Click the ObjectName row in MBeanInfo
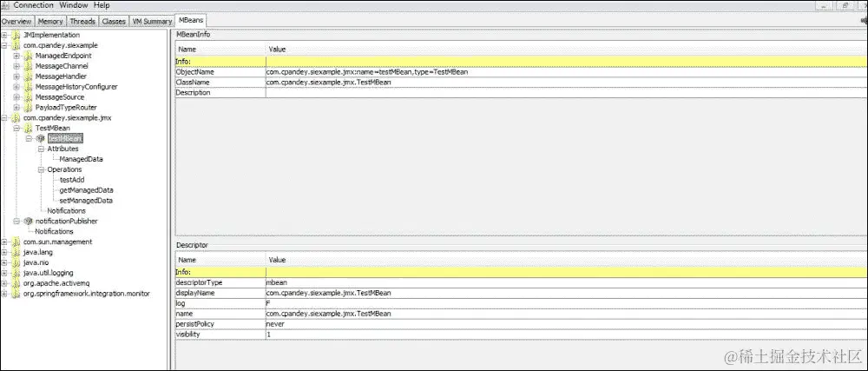Image resolution: width=868 pixels, height=371 pixels. click(x=521, y=72)
